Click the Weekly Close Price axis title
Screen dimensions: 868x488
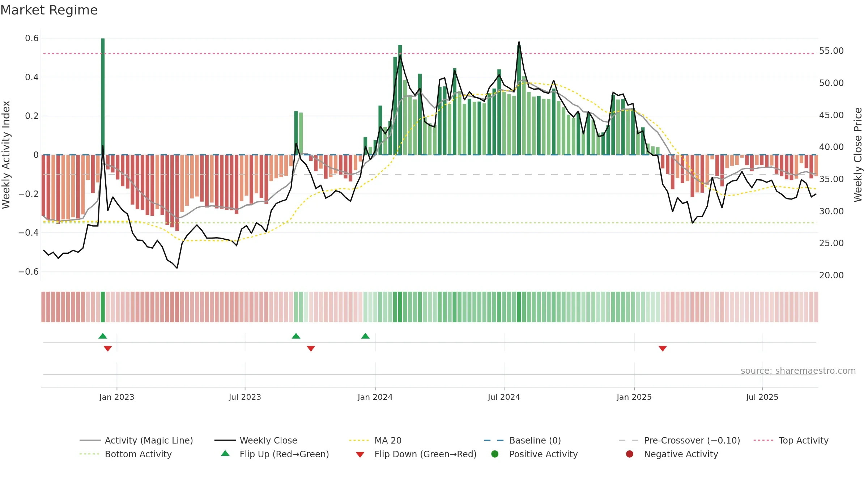tap(858, 155)
